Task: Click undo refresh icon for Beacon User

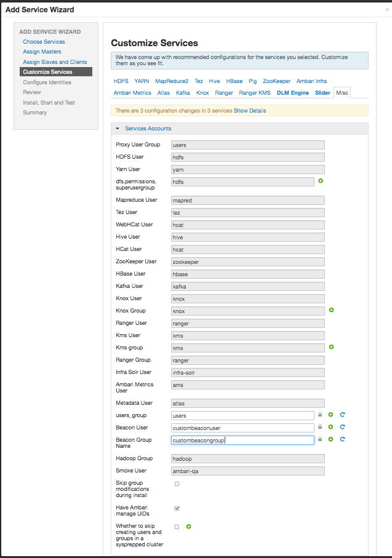Action: pos(342,427)
